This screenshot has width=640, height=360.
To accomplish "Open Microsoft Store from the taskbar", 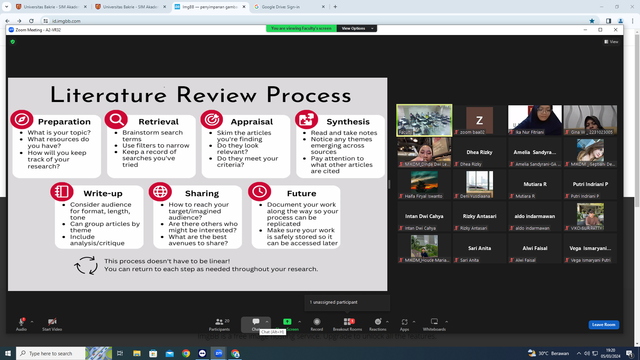I will (x=153, y=353).
